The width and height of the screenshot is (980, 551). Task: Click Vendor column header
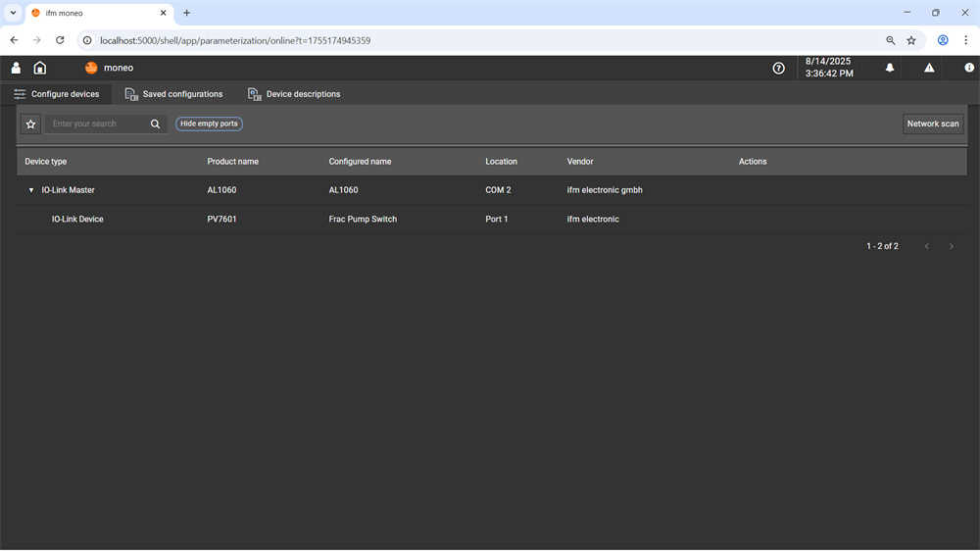click(580, 162)
